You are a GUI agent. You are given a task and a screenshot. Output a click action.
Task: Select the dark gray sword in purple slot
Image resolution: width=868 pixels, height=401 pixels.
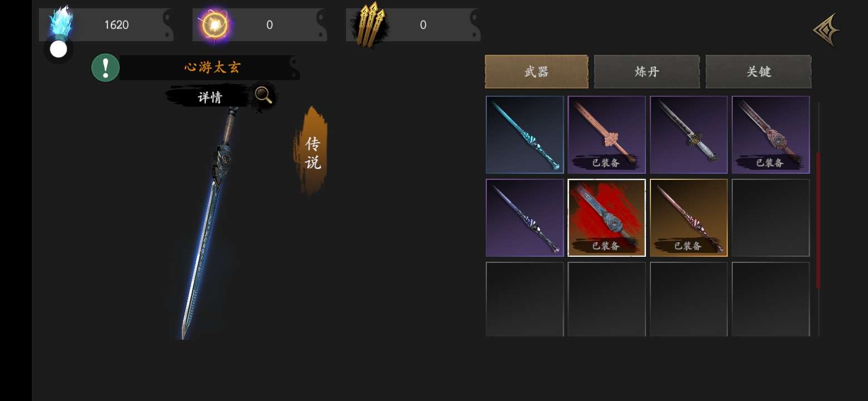[689, 135]
